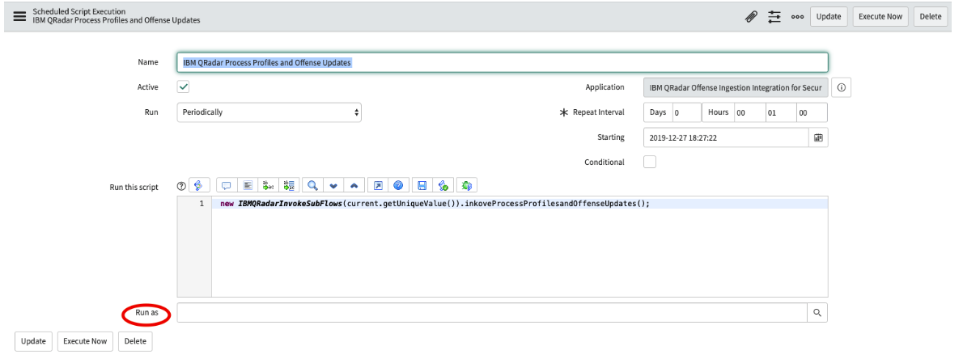Click the top Update button
This screenshot has height=359, width=980.
(828, 16)
